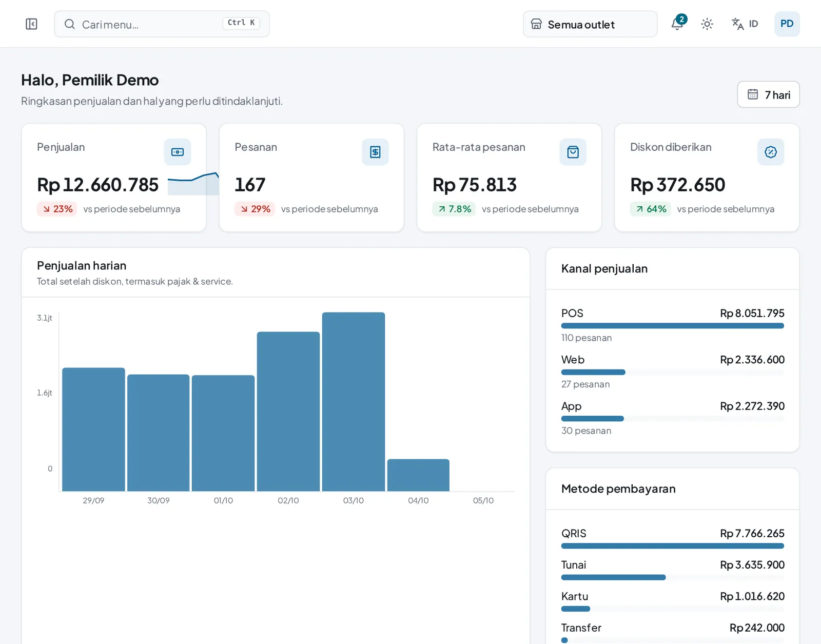Click the Transfer payment label
This screenshot has width=821, height=644.
[581, 628]
